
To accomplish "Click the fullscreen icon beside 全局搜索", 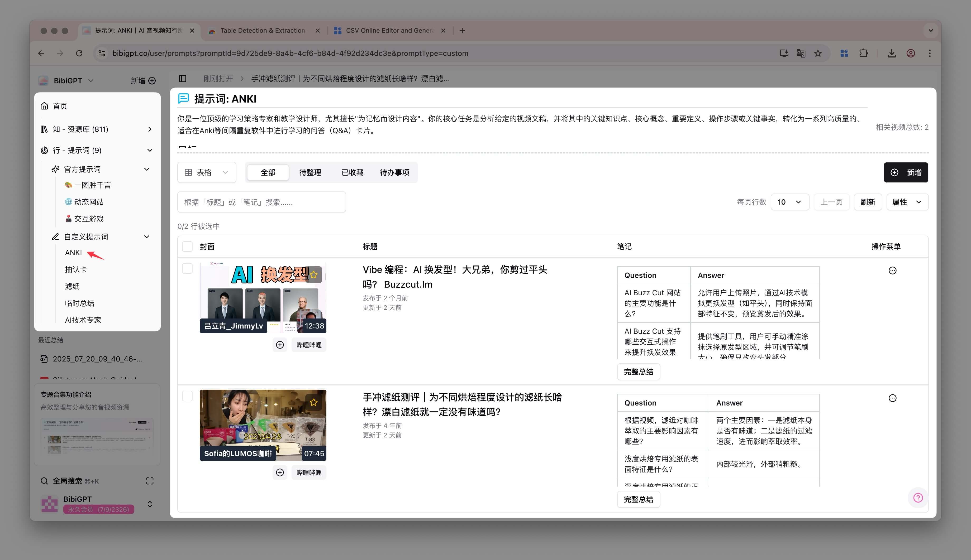I will coord(150,481).
